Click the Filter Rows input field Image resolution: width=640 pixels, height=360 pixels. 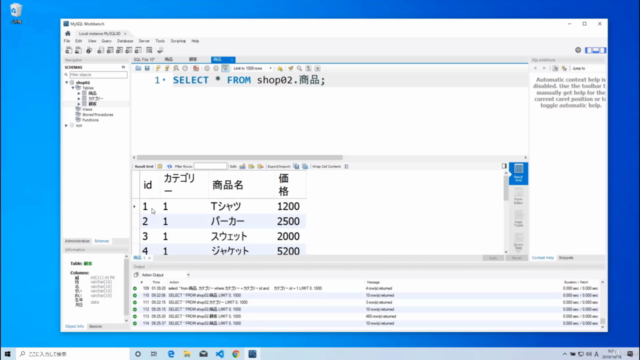tap(210, 167)
